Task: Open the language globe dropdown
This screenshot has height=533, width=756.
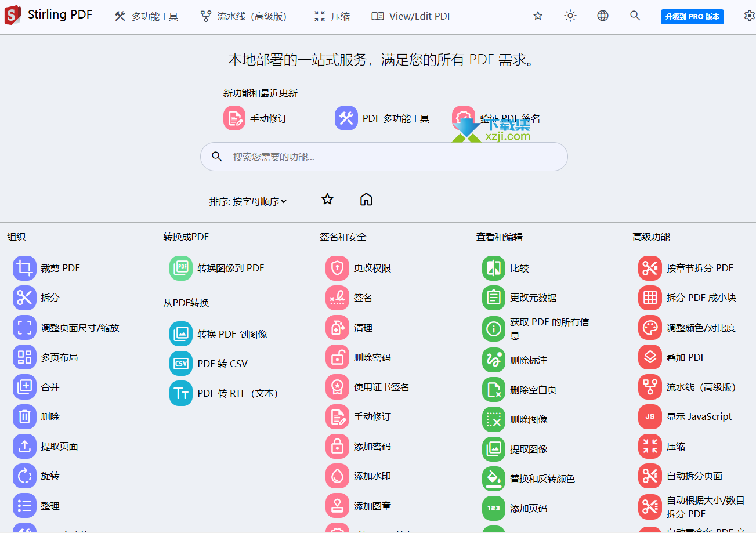Action: coord(603,16)
